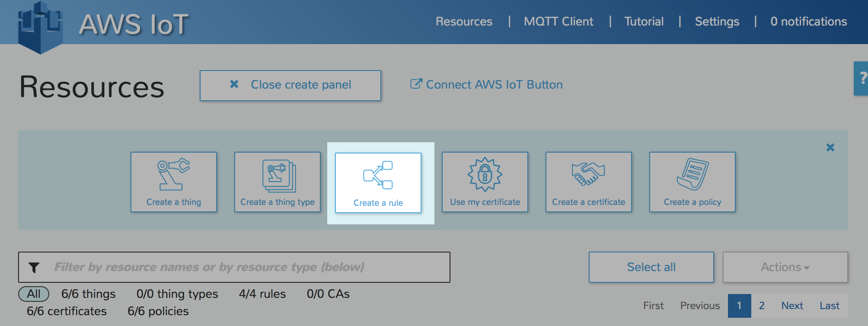View 0 notifications in header

click(x=808, y=21)
